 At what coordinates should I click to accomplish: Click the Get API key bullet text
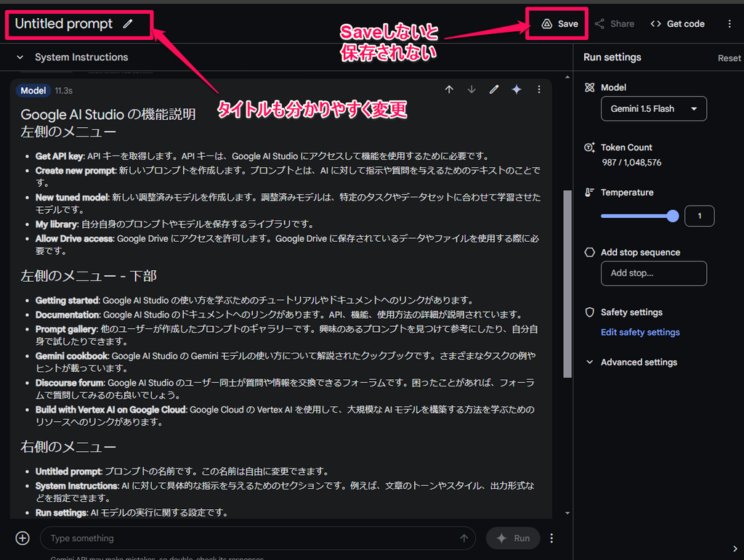coord(262,156)
